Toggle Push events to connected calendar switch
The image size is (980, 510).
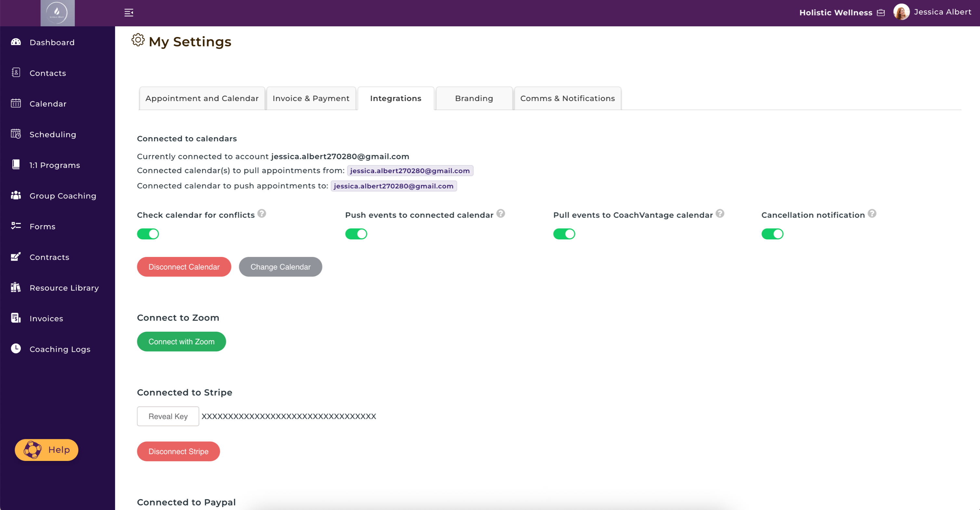[x=356, y=234]
